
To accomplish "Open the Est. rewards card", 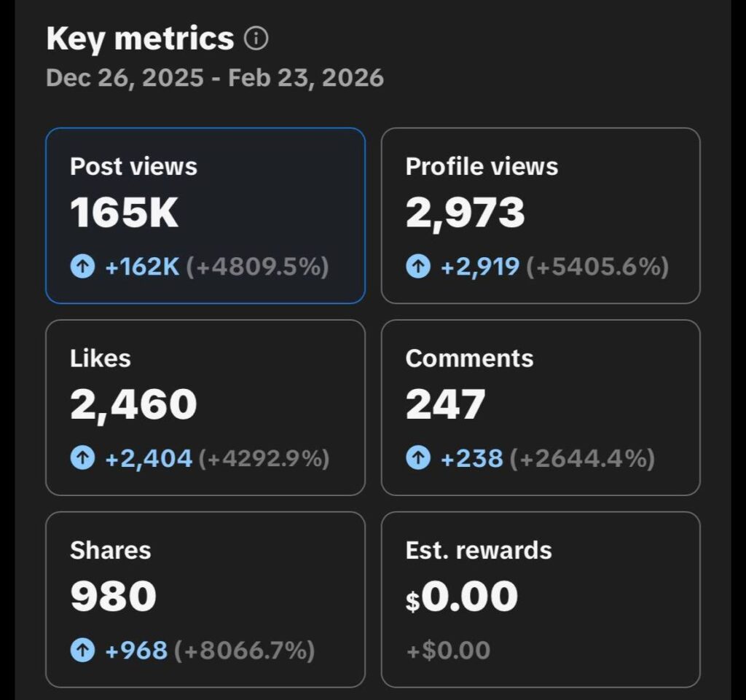I will [x=541, y=599].
